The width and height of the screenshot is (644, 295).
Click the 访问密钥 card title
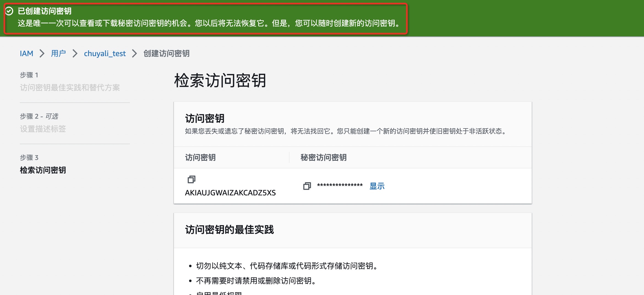205,118
